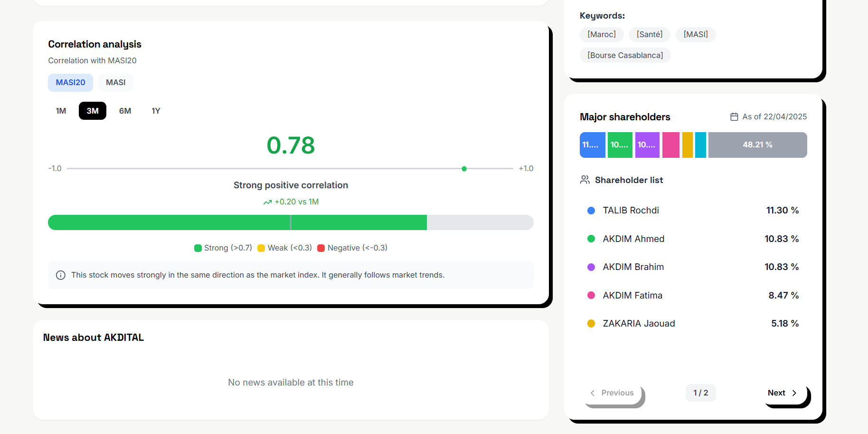Select the MASI20 index tab
The height and width of the screenshot is (434, 868).
(70, 83)
